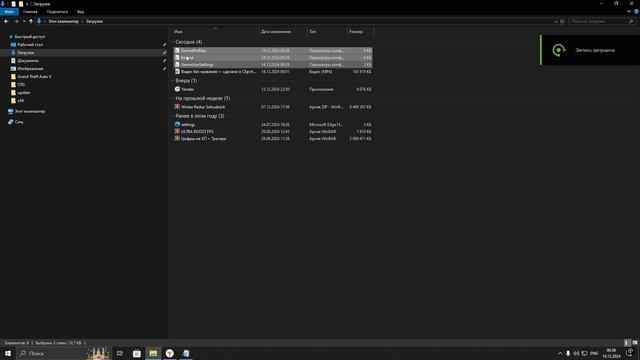Open the quick access toolbar customize dropdown
Image resolution: width=640 pixels, height=360 pixels.
tap(27, 4)
